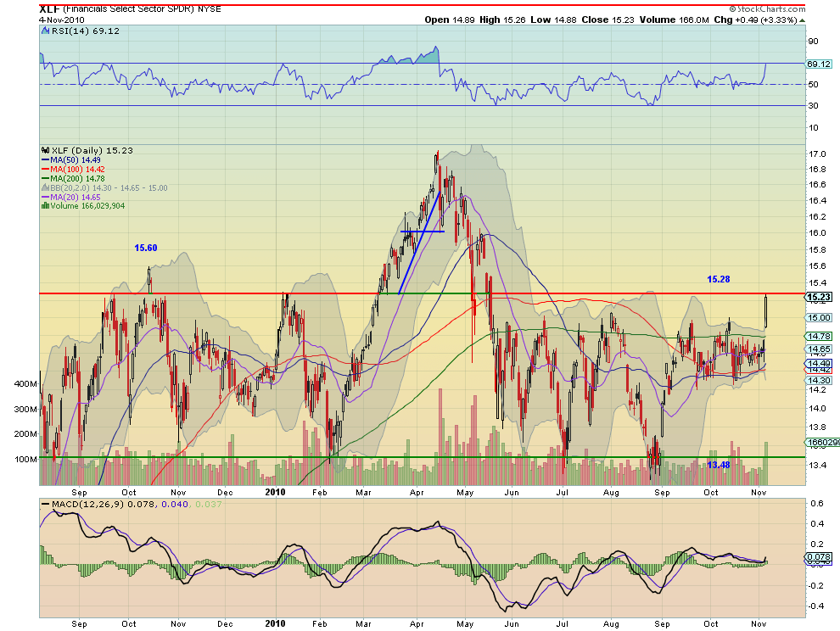Screen dimensions: 840x631
Task: Click the Volume legend bar icon
Action: pos(46,206)
